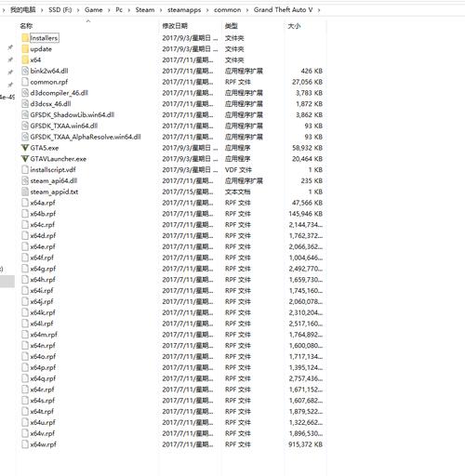Expand breadcrumb arrow after steamapps
The height and width of the screenshot is (476, 465).
pyautogui.click(x=207, y=10)
